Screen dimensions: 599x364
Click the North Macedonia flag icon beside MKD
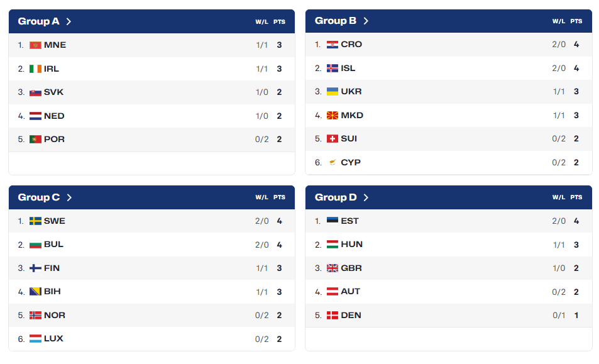(x=332, y=115)
